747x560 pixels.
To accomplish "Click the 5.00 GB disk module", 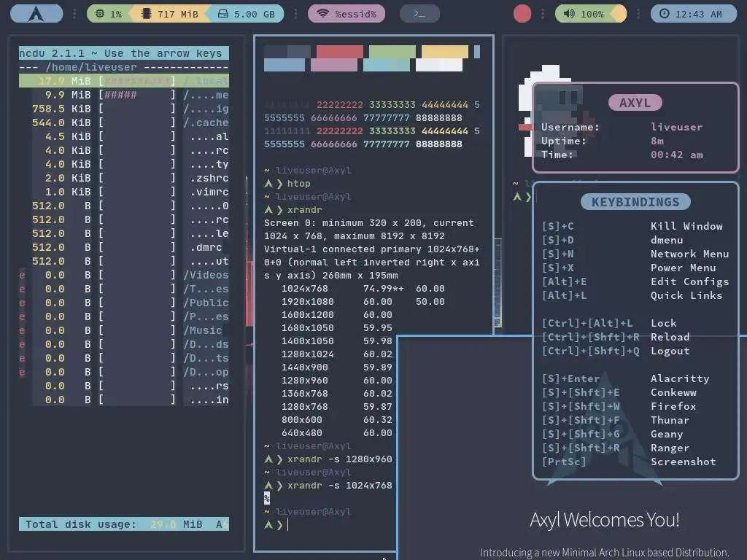I will 247,14.
